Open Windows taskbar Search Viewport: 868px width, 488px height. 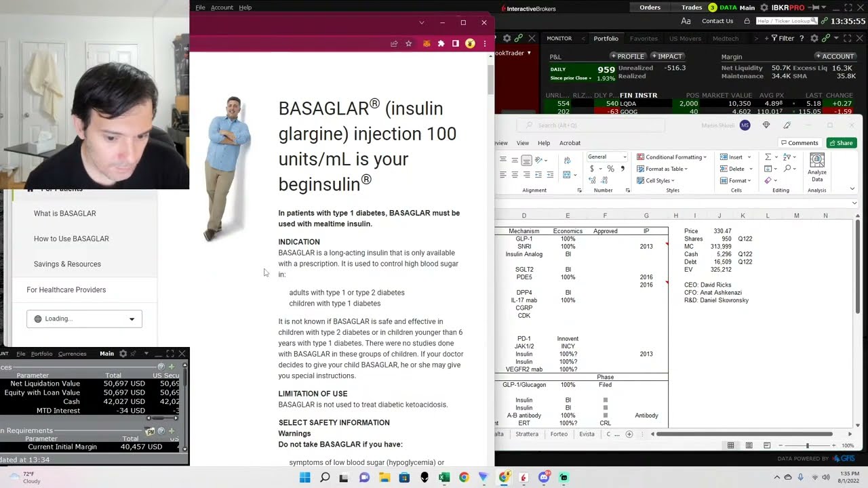coord(325,477)
